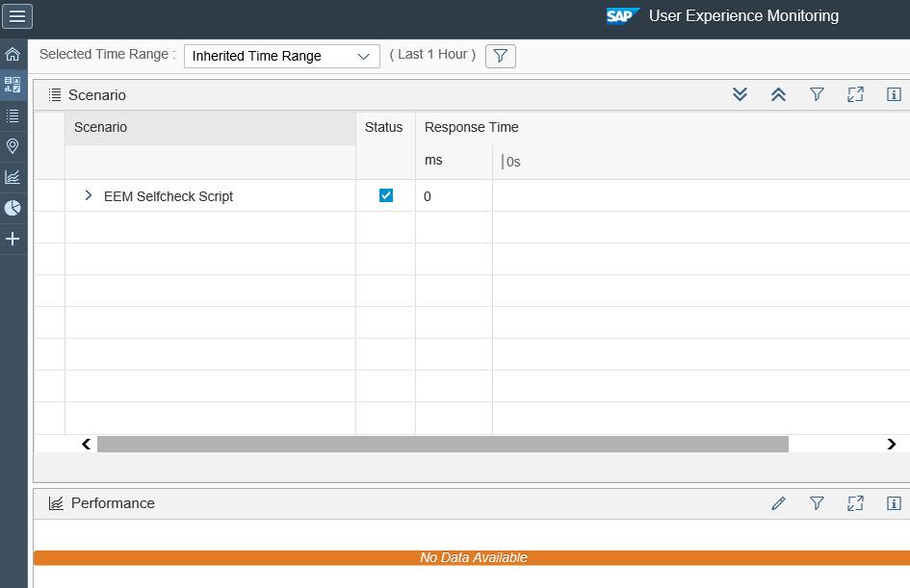Click the SAP logo

pyautogui.click(x=623, y=15)
